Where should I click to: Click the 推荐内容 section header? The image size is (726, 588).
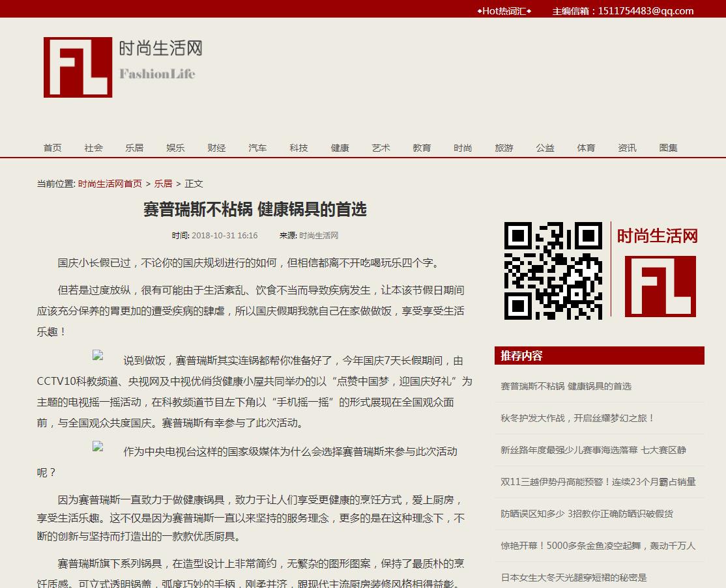tap(599, 356)
